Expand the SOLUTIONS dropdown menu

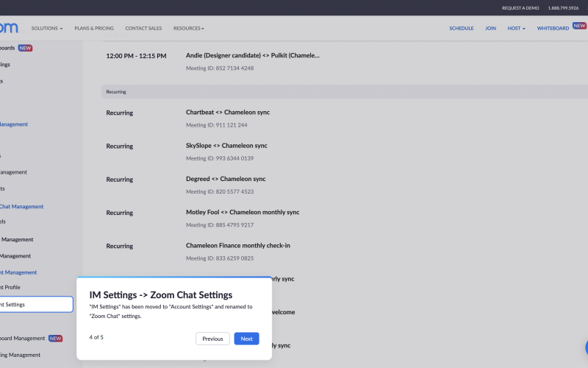pos(46,28)
